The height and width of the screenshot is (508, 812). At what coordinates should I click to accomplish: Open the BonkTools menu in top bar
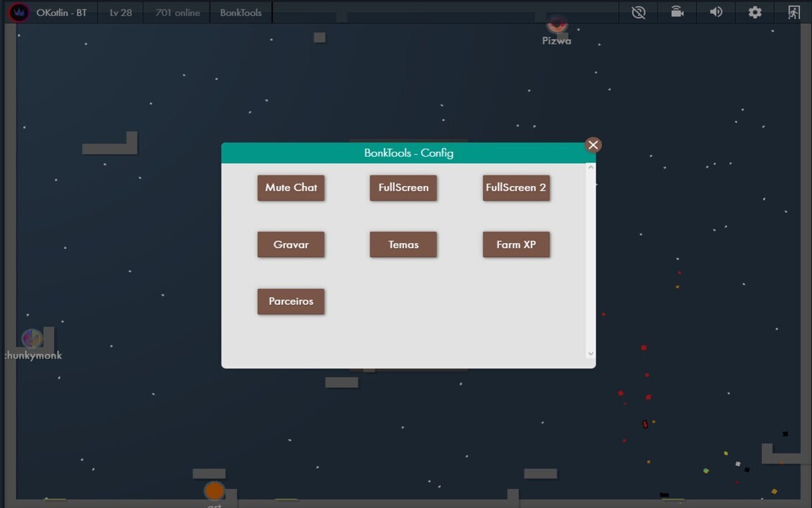(241, 12)
